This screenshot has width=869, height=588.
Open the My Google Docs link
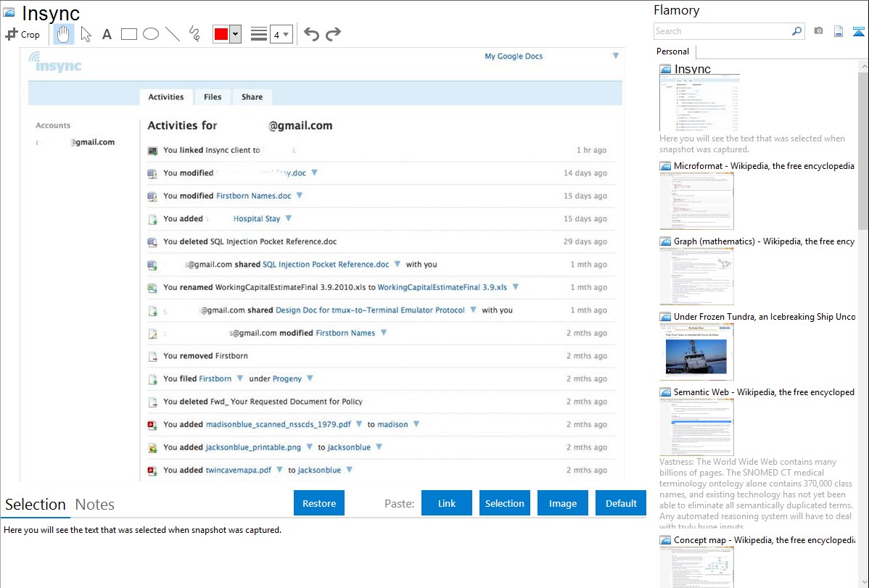pyautogui.click(x=514, y=56)
